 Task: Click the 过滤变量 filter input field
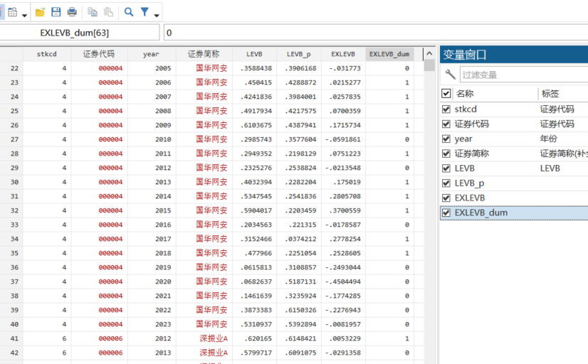523,75
